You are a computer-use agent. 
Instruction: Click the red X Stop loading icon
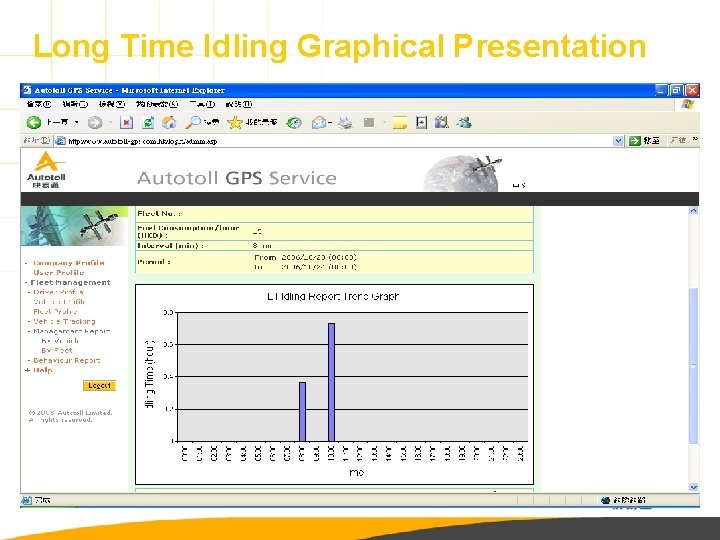[x=126, y=122]
